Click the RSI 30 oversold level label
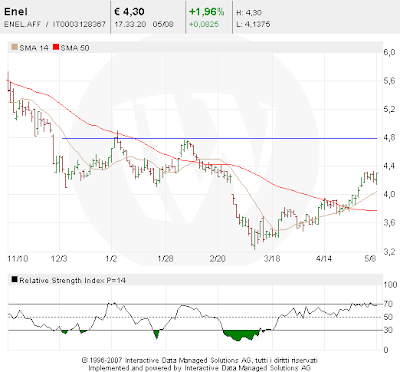The image size is (400, 372). point(388,330)
